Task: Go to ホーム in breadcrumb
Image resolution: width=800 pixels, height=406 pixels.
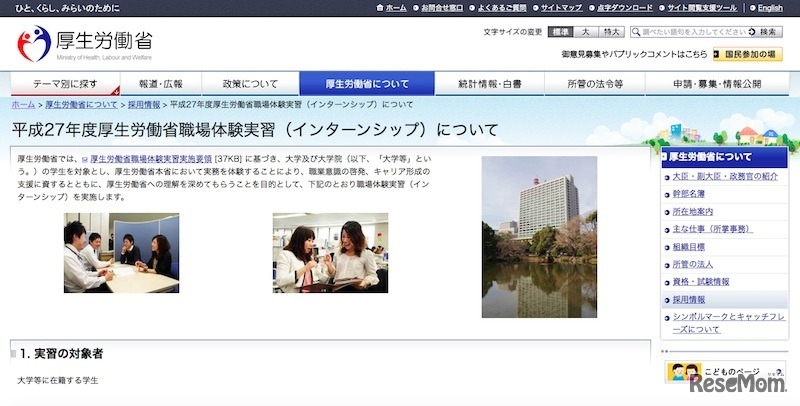Action: point(23,104)
